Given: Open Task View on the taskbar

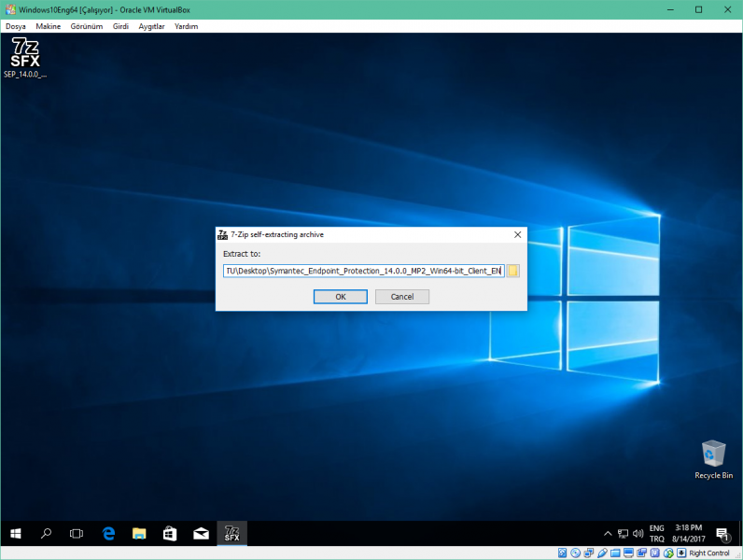Looking at the screenshot, I should pyautogui.click(x=77, y=534).
